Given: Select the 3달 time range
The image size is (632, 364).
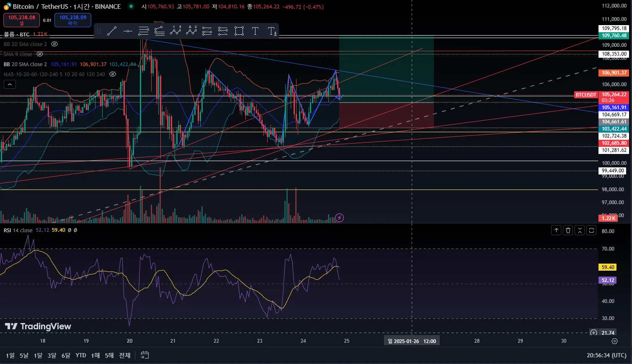Looking at the screenshot, I should pos(52,355).
